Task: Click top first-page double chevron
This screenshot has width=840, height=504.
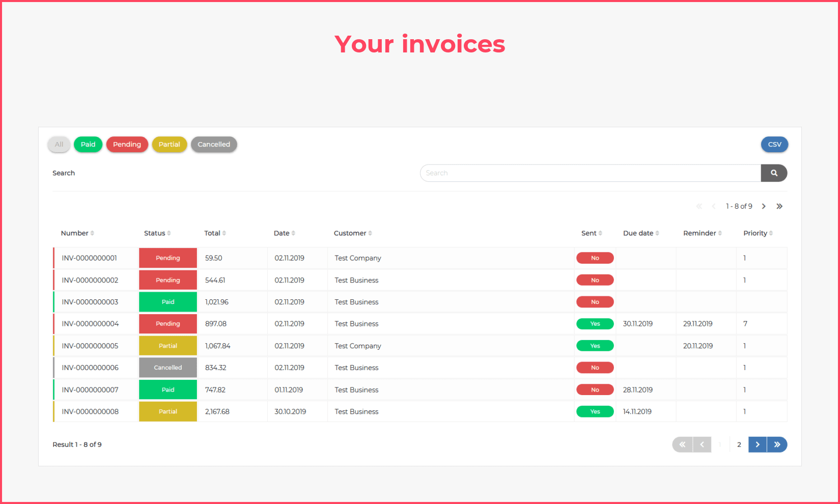Action: pos(699,206)
